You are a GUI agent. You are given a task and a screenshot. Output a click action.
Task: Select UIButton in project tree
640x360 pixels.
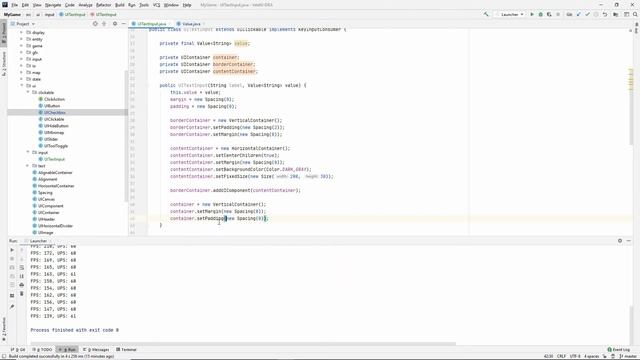point(52,106)
